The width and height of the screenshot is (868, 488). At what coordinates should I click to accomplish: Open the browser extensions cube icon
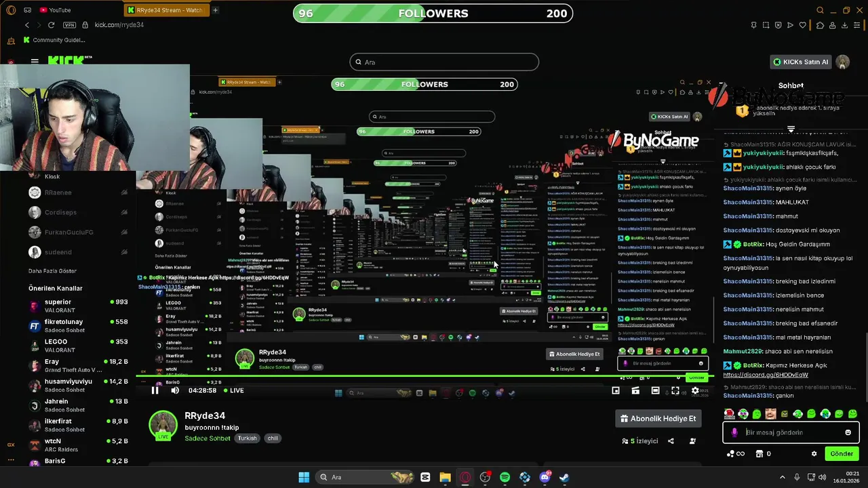820,25
